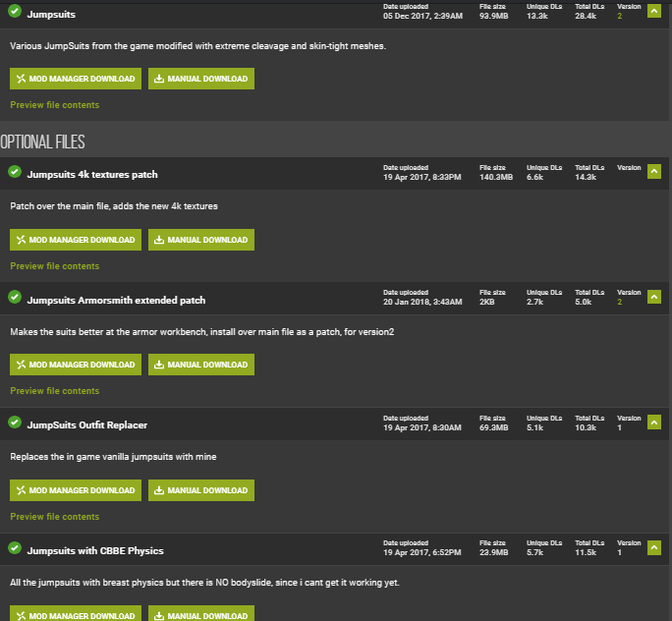Click Manual Download for CBBE Physics file
This screenshot has width=672, height=621.
tap(201, 614)
